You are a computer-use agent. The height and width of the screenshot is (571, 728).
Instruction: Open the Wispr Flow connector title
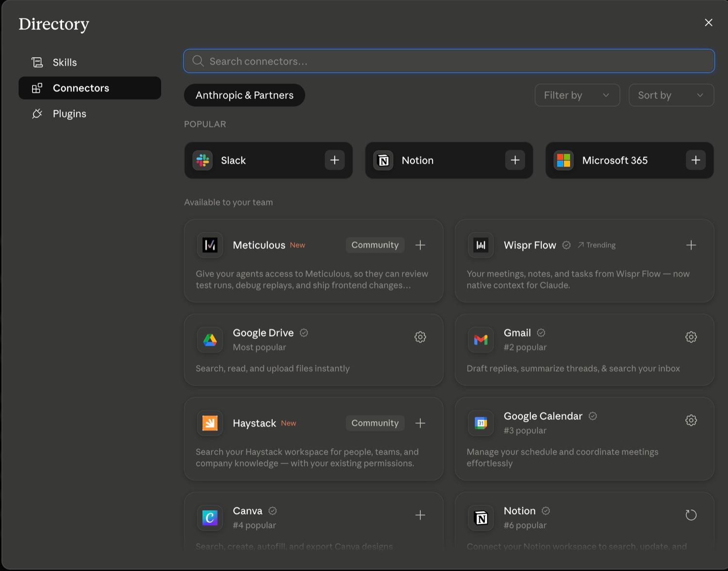pos(530,245)
